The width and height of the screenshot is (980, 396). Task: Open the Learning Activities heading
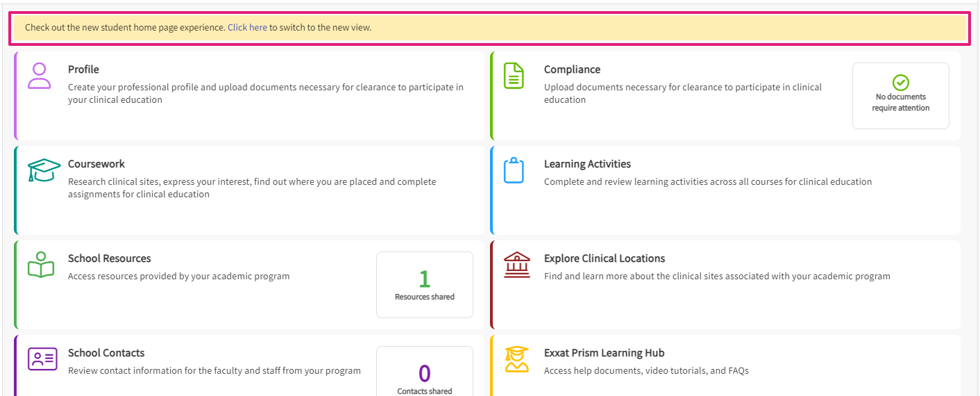tap(587, 164)
